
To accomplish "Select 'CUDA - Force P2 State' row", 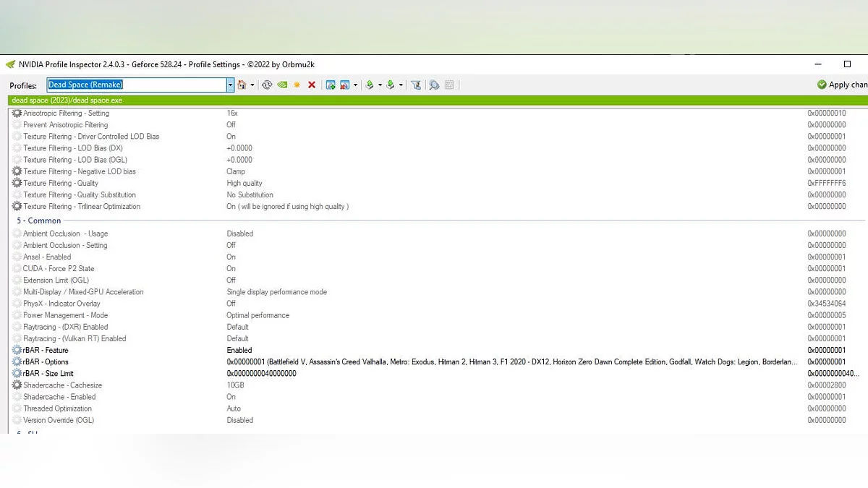I will (x=59, y=268).
